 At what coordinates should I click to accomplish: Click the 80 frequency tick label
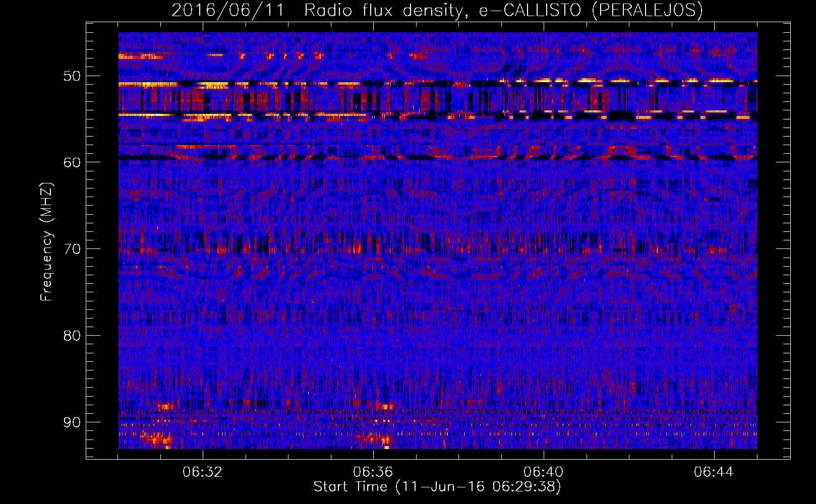point(72,336)
